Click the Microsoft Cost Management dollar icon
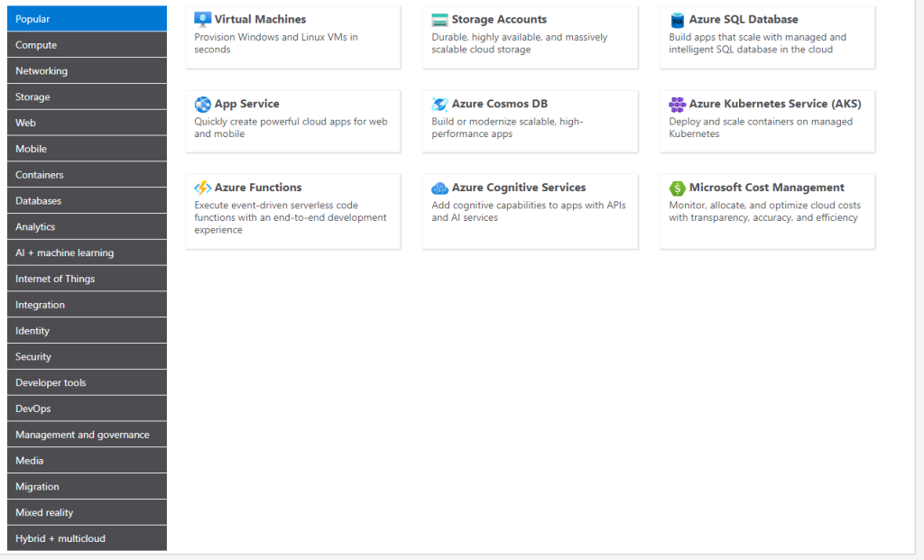Image resolution: width=924 pixels, height=560 pixels. tap(677, 188)
